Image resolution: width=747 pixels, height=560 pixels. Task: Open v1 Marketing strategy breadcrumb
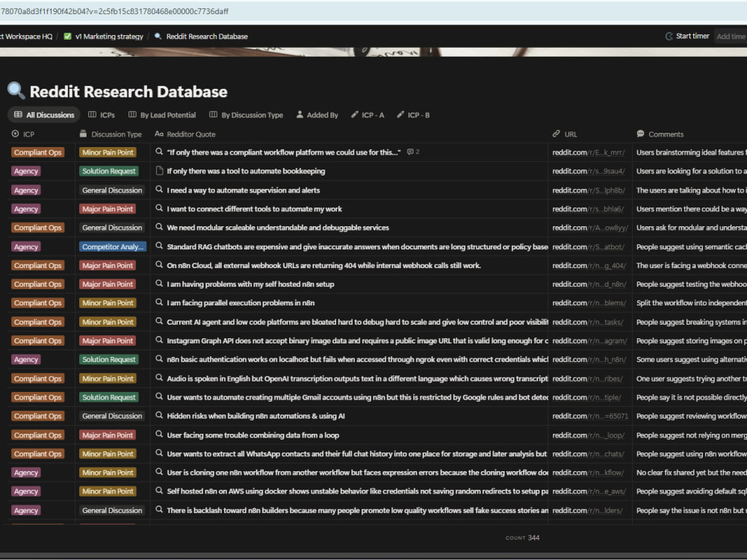(x=103, y=36)
